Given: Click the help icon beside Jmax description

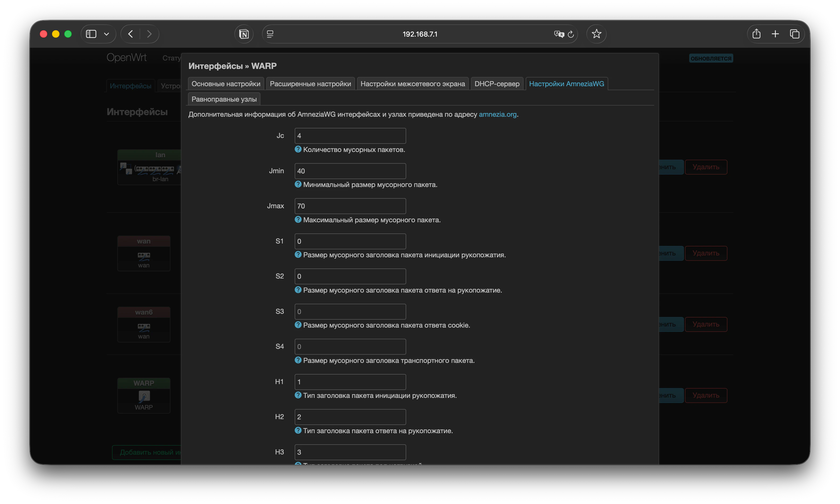Looking at the screenshot, I should 298,219.
